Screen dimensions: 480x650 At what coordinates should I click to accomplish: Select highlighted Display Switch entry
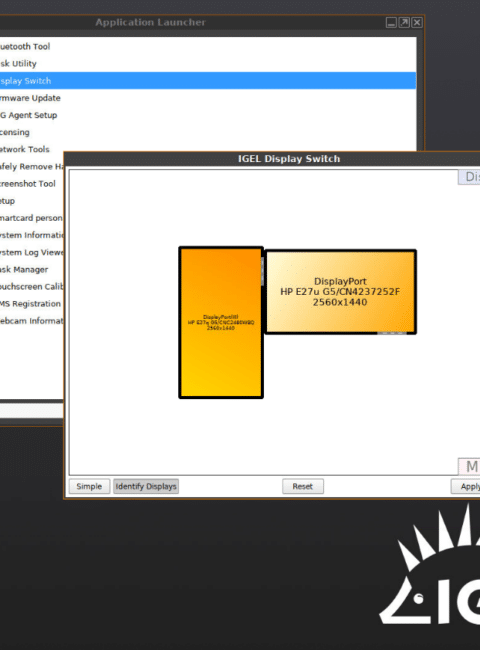208,80
